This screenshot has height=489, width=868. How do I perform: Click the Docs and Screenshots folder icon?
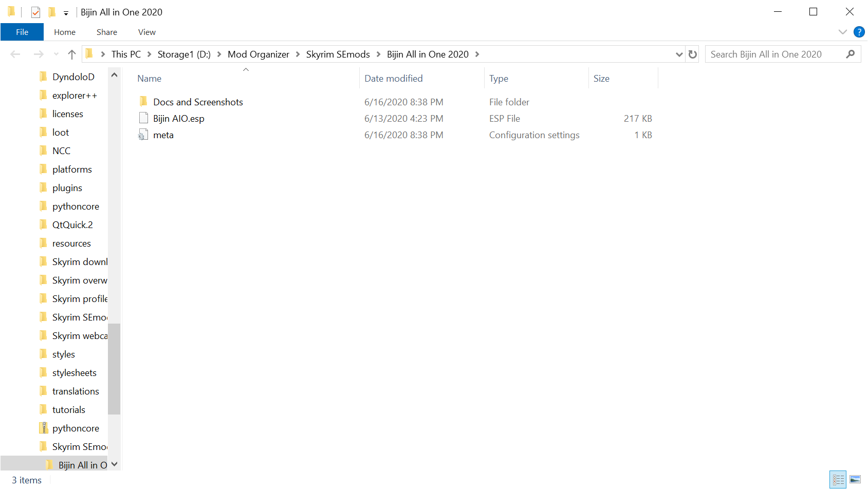(x=143, y=101)
